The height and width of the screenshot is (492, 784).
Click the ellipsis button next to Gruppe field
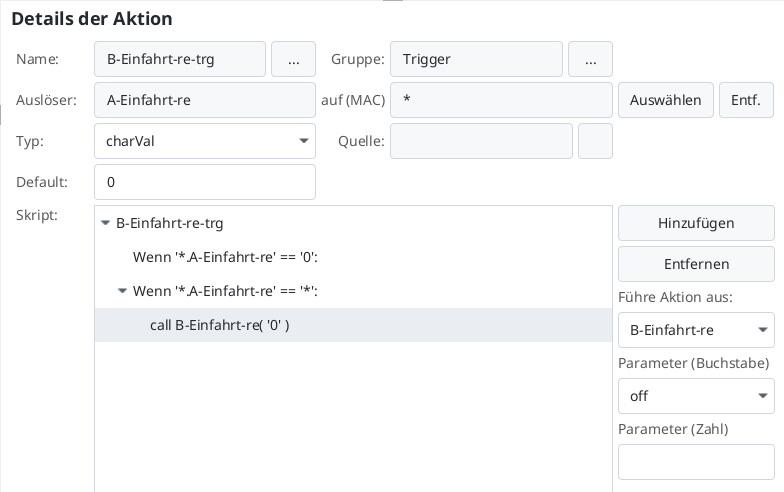point(590,59)
